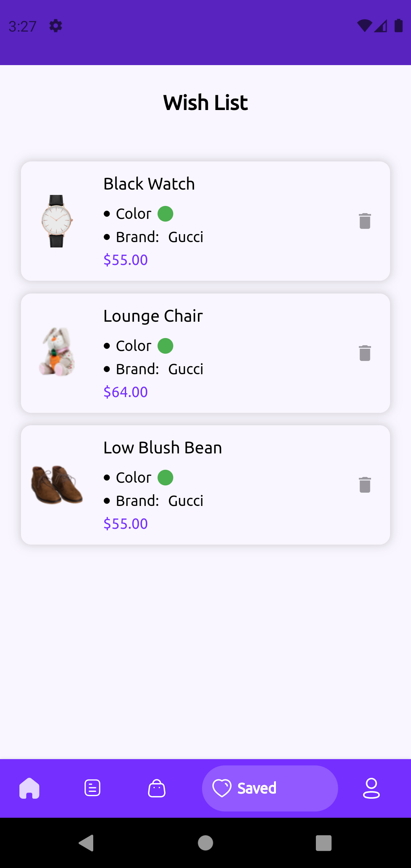Open the Black Watch title
The width and height of the screenshot is (411, 868).
tap(149, 184)
